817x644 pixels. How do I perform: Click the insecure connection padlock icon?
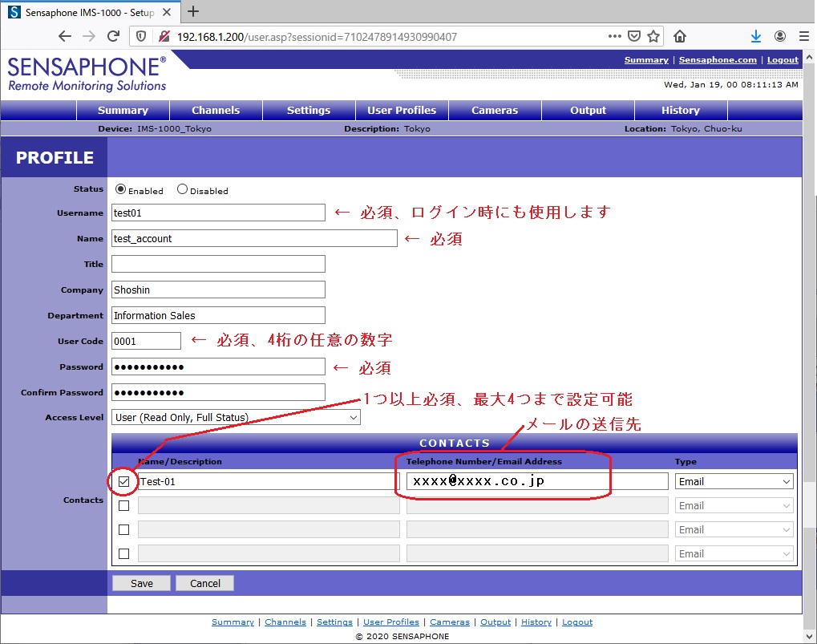[164, 36]
